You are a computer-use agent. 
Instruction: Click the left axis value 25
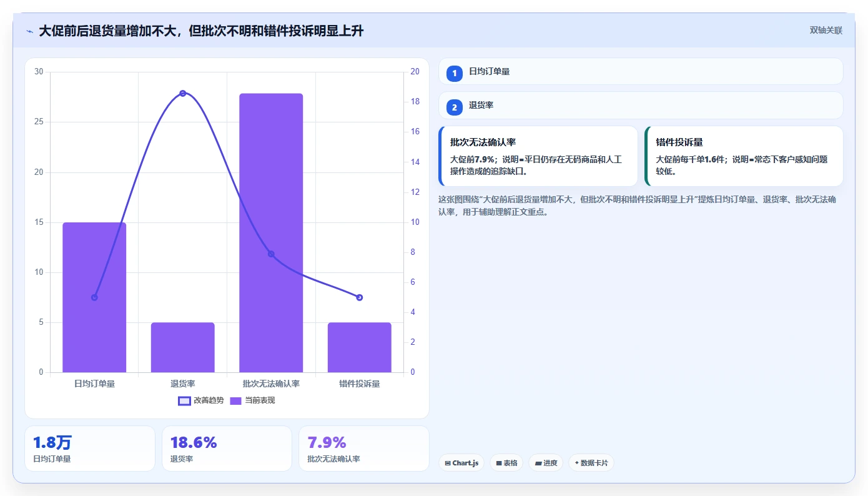tap(39, 122)
